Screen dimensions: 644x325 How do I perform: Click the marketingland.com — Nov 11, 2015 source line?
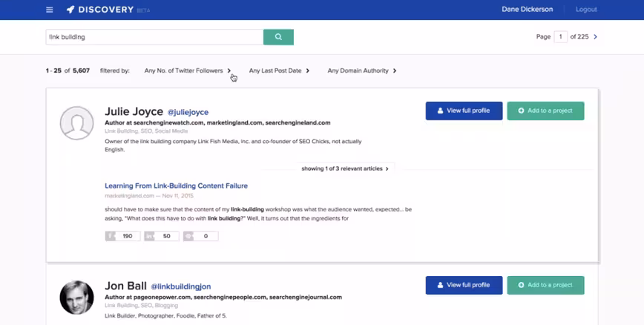149,196
